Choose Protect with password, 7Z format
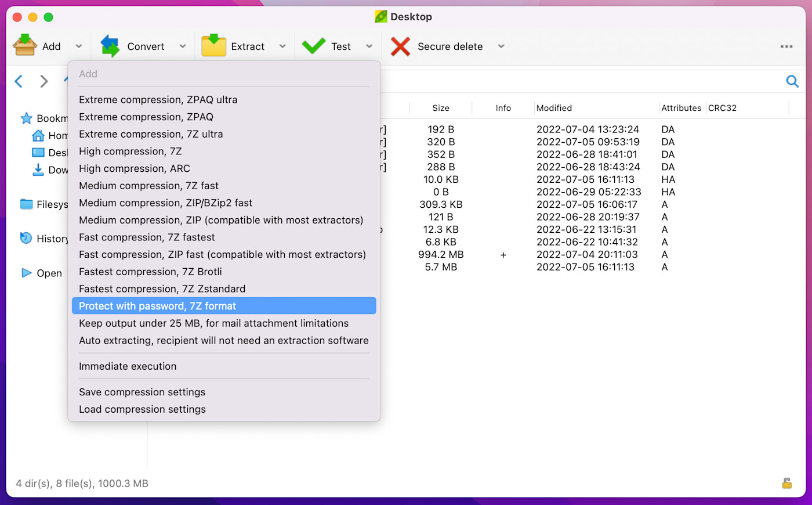Viewport: 812px width, 505px height. (157, 306)
